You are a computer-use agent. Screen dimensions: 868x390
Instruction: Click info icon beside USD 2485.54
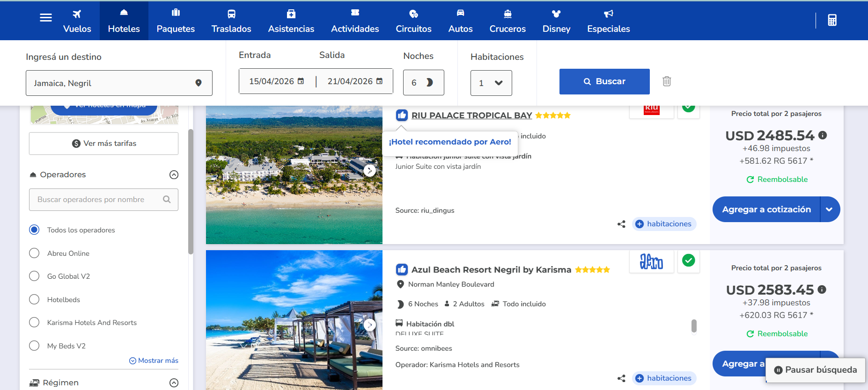click(823, 135)
